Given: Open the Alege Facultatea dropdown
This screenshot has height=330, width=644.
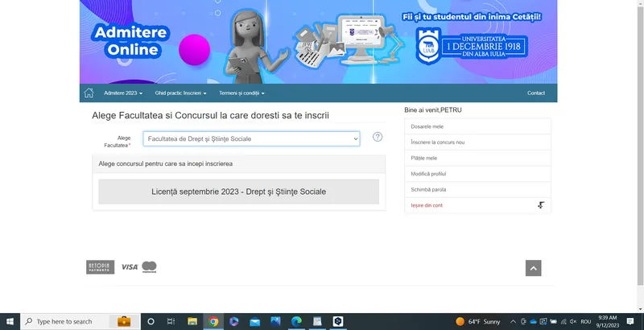Looking at the screenshot, I should tap(251, 139).
